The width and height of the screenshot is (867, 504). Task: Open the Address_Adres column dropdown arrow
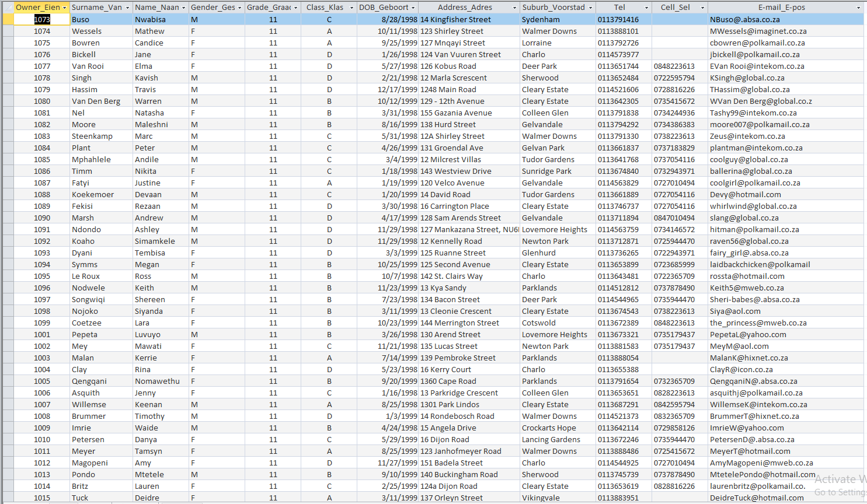[x=514, y=8]
